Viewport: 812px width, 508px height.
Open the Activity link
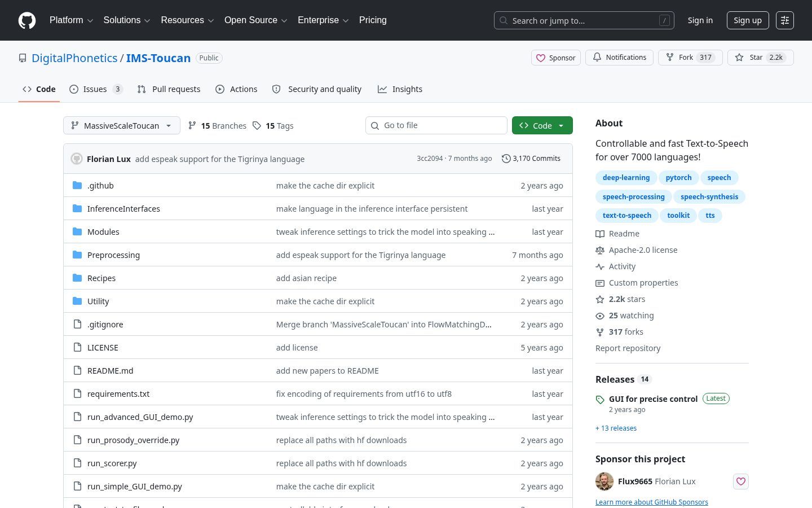coord(616,266)
